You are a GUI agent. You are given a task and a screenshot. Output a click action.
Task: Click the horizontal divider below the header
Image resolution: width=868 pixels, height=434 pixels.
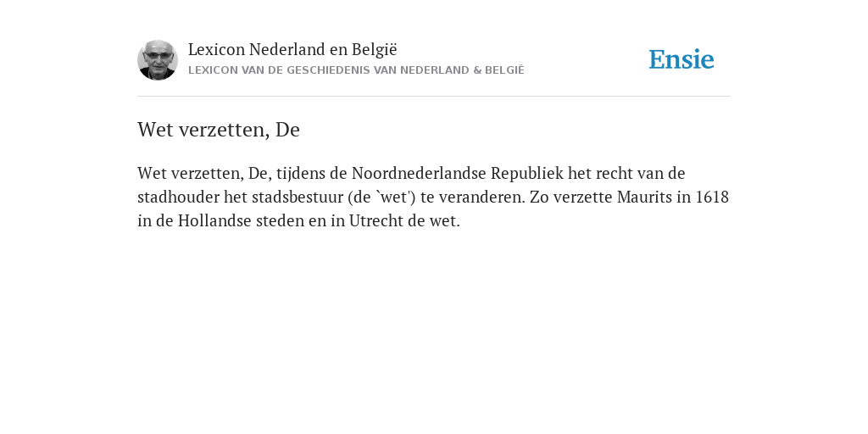(434, 97)
